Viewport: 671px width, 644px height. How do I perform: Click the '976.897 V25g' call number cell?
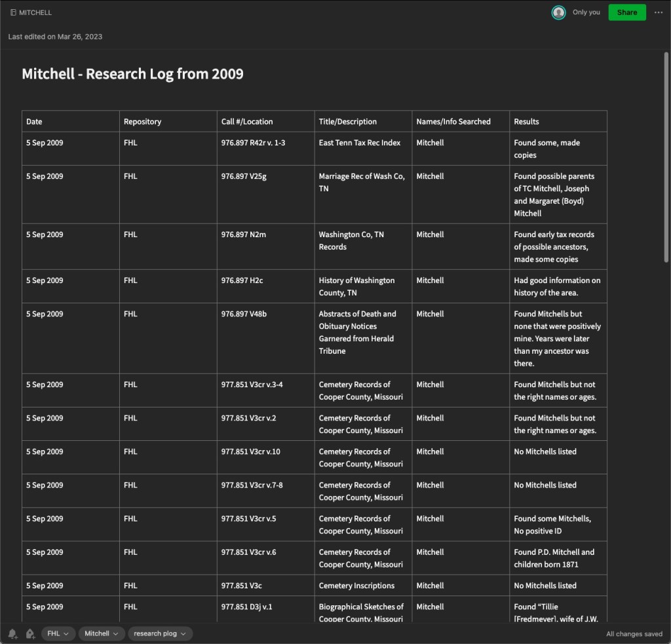265,194
